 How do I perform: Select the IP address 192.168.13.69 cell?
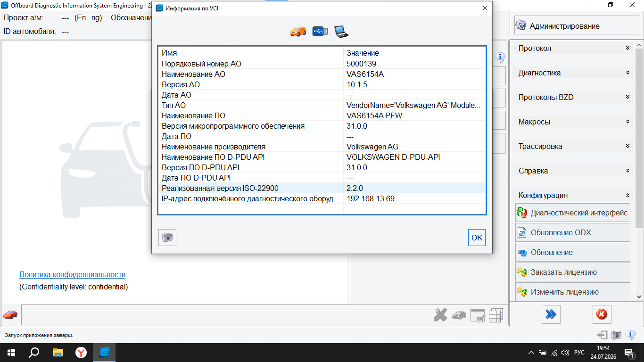point(414,198)
